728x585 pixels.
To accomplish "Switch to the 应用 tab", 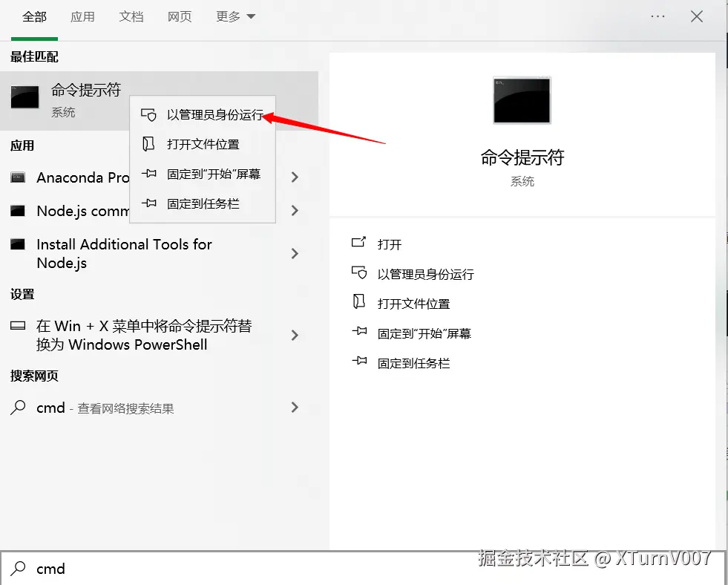I will tap(82, 16).
